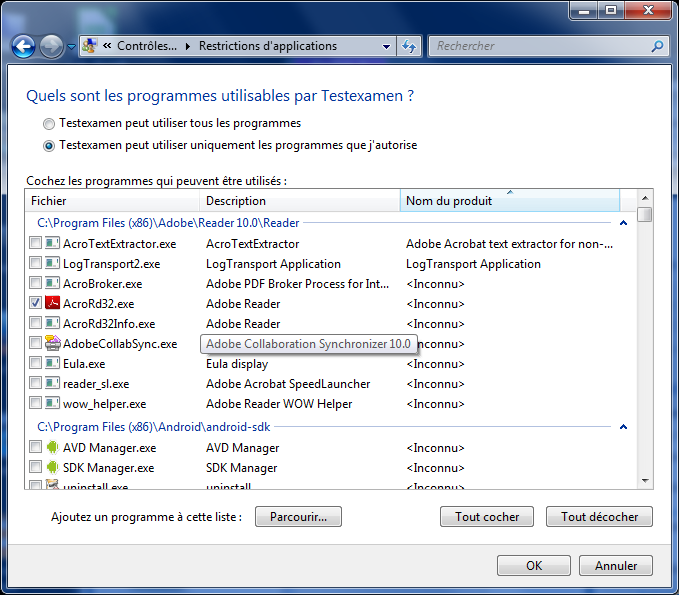Select the 'AcroRd32.exe' file name
The width and height of the screenshot is (679, 595).
99,304
